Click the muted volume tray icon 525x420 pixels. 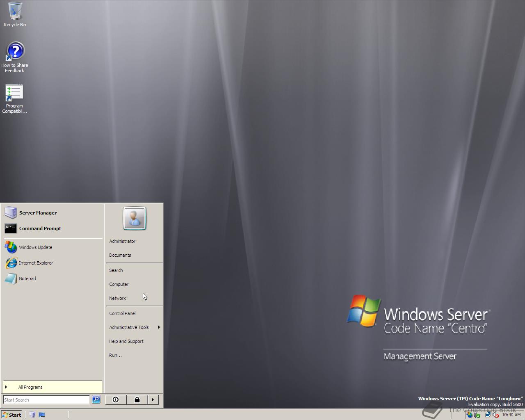coord(495,415)
